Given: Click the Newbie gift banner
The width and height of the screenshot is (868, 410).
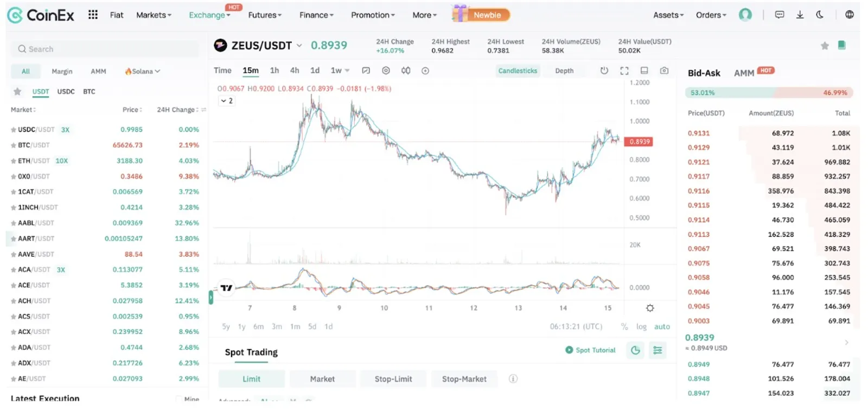Looking at the screenshot, I should coord(481,14).
